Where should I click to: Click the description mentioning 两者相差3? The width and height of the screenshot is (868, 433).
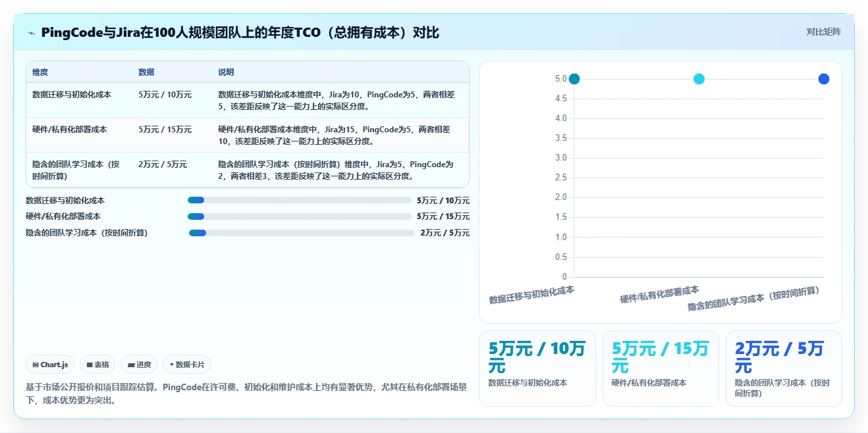(336, 170)
